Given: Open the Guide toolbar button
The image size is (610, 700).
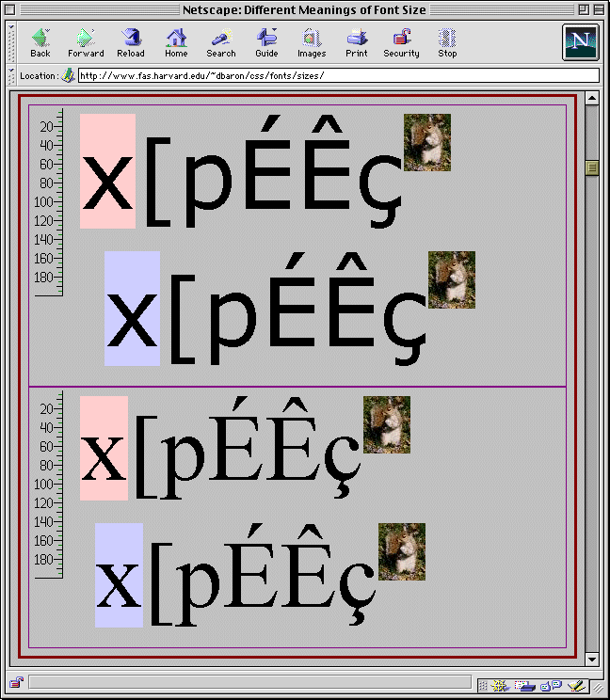Looking at the screenshot, I should pyautogui.click(x=266, y=42).
